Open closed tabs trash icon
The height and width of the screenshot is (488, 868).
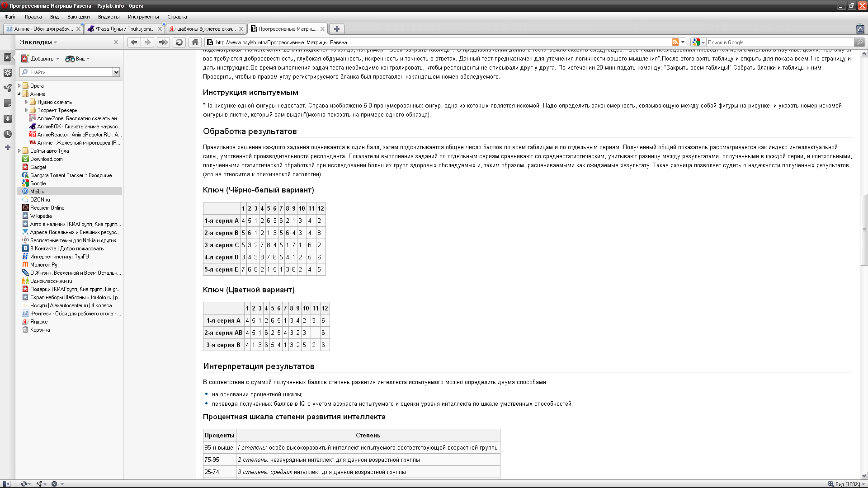pyautogui.click(x=860, y=29)
